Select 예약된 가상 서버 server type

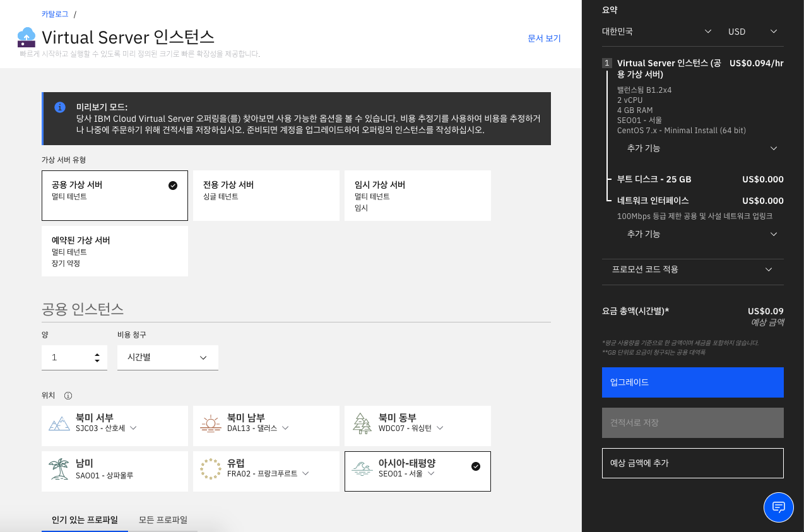coord(115,251)
